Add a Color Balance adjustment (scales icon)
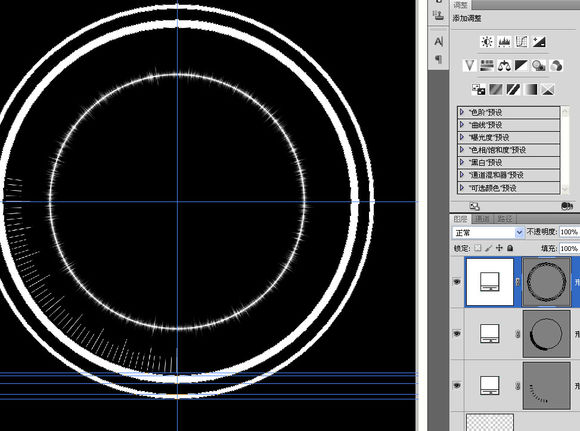This screenshot has height=431, width=580. click(504, 66)
